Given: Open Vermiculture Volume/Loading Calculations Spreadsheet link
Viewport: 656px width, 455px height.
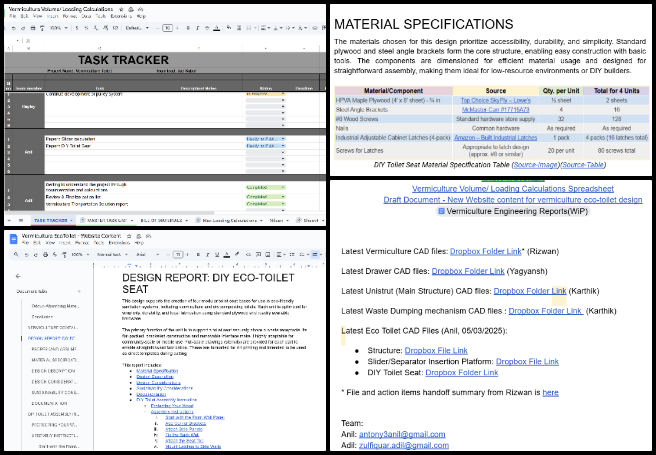Looking at the screenshot, I should [512, 189].
